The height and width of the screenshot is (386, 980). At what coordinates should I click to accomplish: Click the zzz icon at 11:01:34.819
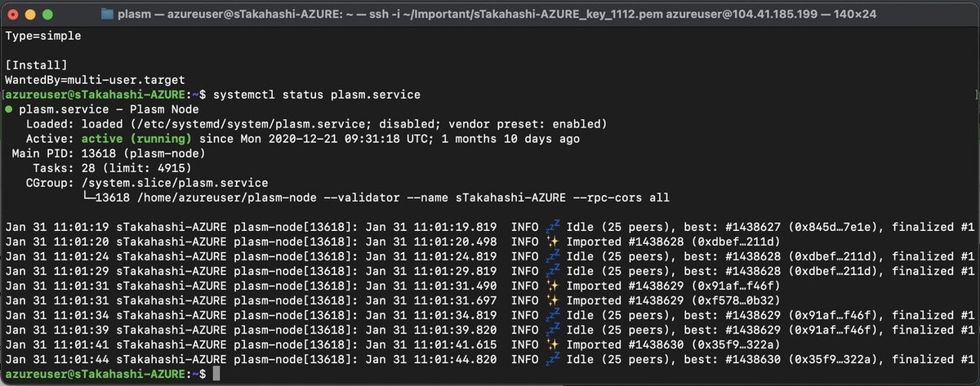click(x=551, y=315)
